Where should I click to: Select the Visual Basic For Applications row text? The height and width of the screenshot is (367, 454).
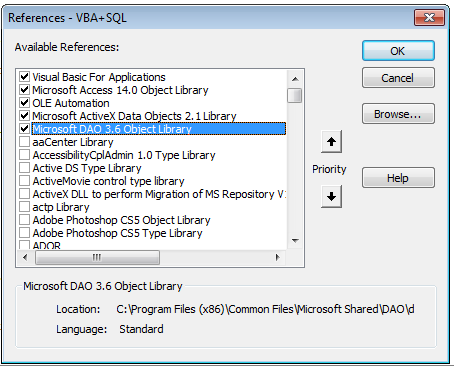[99, 77]
